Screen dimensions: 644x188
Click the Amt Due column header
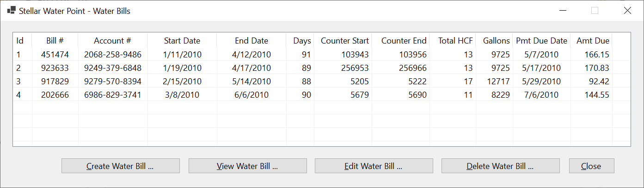pos(591,41)
